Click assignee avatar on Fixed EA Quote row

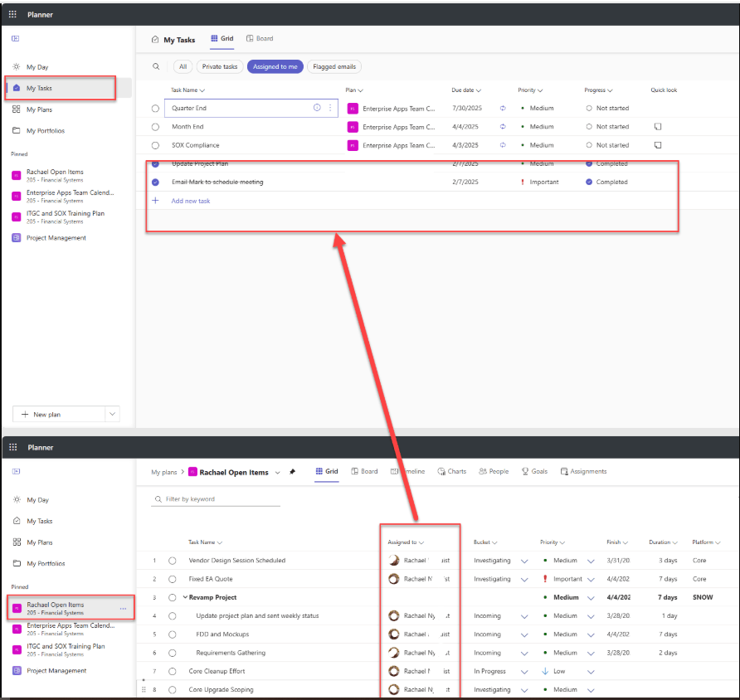click(393, 579)
